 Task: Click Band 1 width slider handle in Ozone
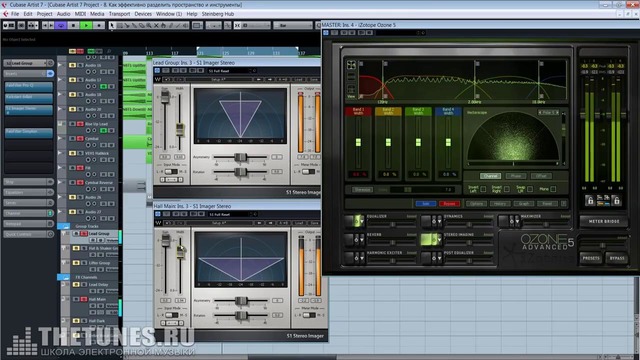pos(358,142)
